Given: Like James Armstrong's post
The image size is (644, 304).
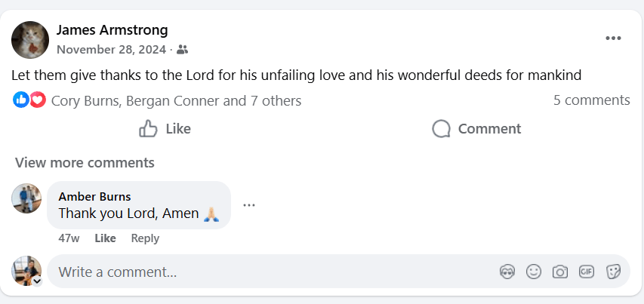Looking at the screenshot, I should tap(165, 129).
